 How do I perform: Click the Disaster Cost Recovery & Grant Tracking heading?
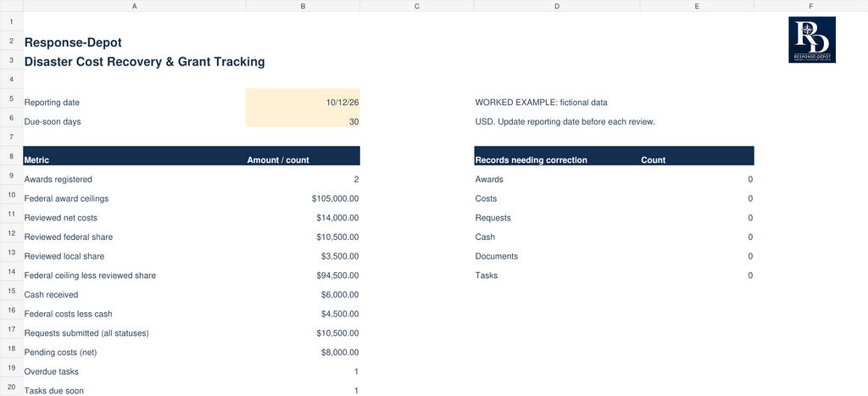[144, 62]
